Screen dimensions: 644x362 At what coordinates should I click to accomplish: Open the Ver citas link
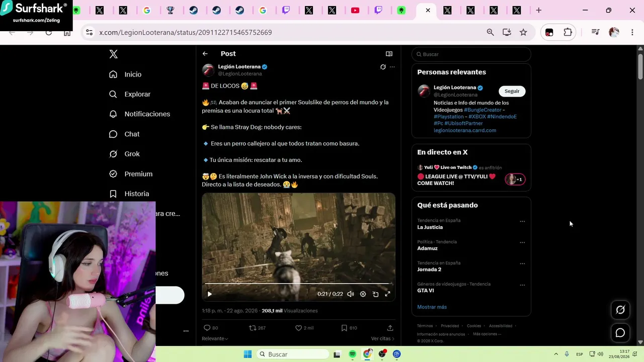click(x=383, y=339)
